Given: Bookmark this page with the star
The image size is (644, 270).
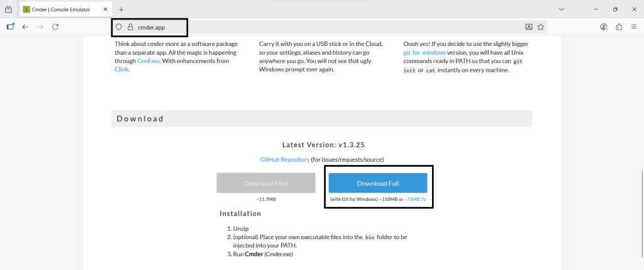Looking at the screenshot, I should coord(540,27).
